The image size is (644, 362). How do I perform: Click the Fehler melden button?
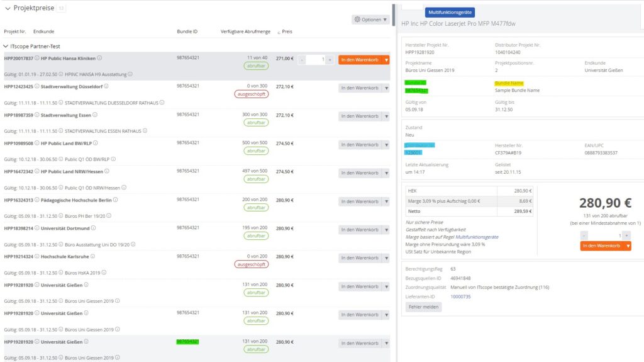coord(423,307)
